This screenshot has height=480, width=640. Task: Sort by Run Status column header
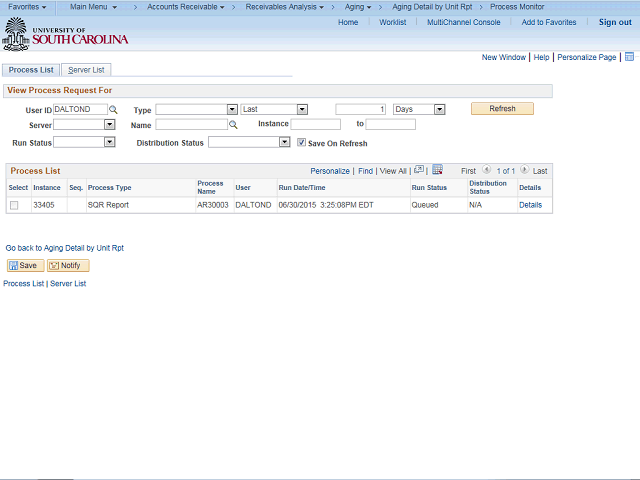[x=429, y=188]
